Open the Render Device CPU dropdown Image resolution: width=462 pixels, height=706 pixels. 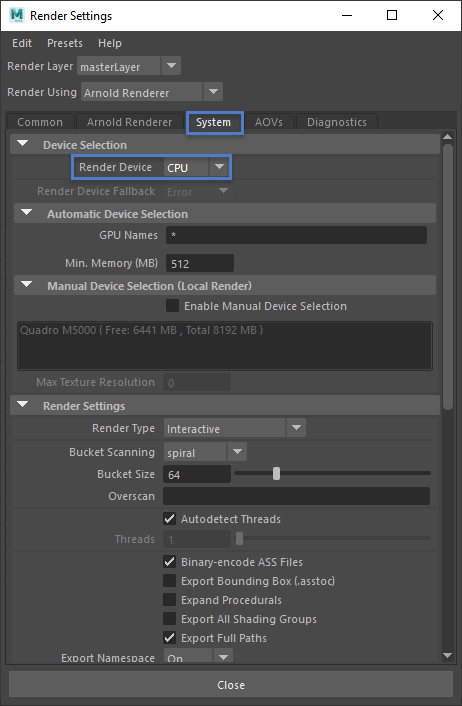(197, 167)
